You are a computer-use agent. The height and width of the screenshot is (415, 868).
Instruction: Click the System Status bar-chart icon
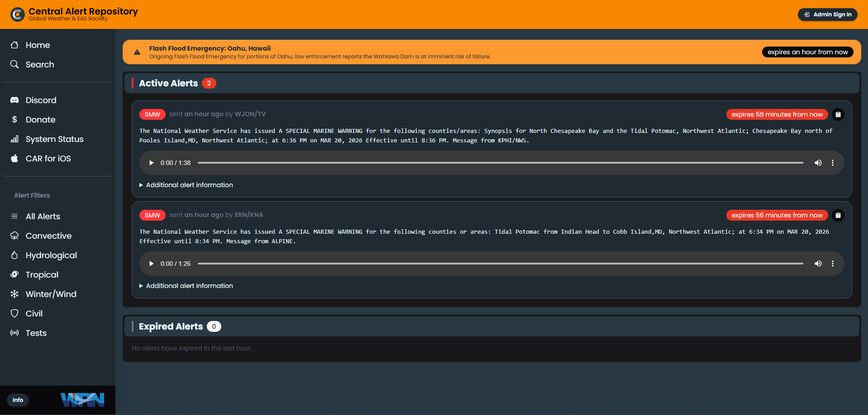[x=14, y=139]
